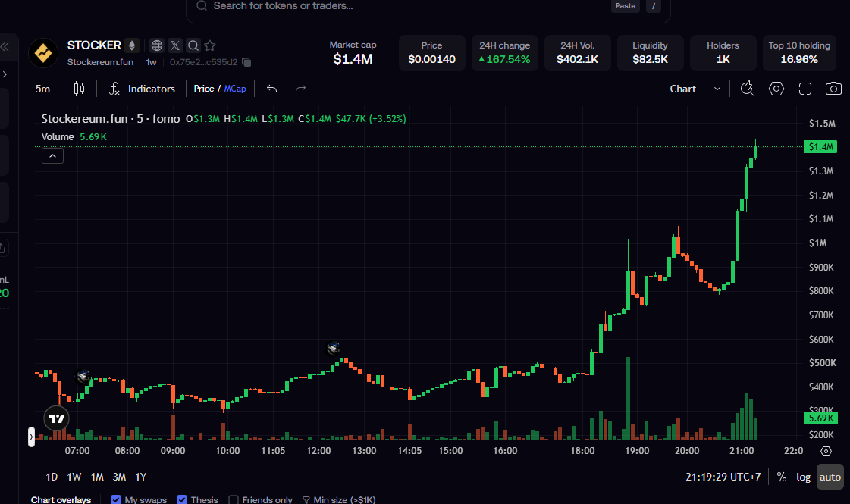Open the X (Twitter) link icon
850x504 pixels.
174,45
